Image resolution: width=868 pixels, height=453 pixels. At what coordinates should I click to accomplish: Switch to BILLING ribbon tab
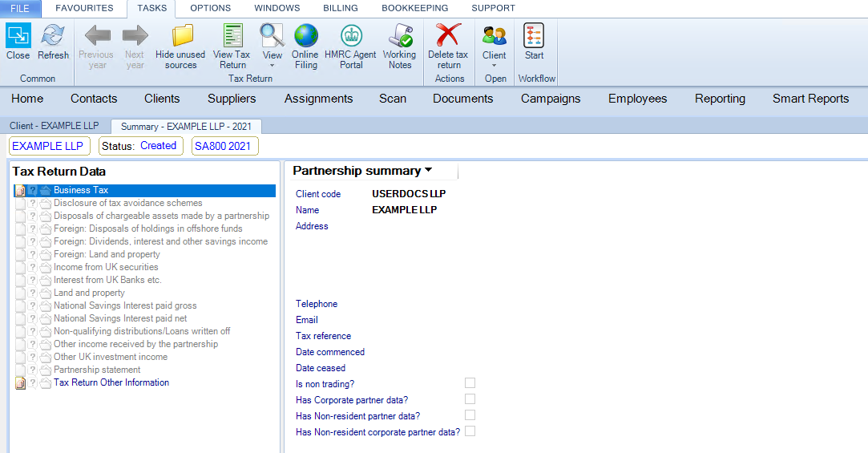[x=341, y=8]
